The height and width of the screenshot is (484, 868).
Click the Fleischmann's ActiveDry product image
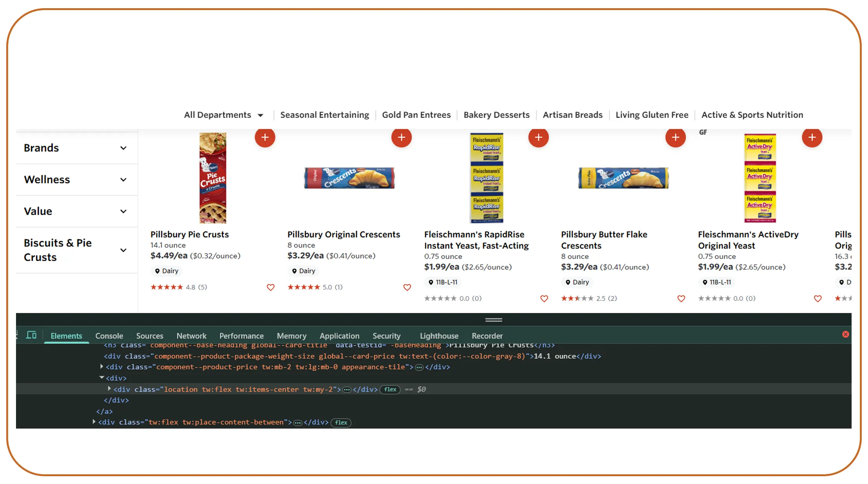(760, 178)
